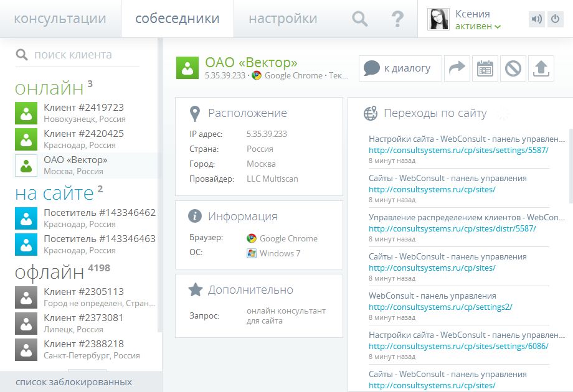Image resolution: width=573 pixels, height=392 pixels.
Task: Forward the conversation using the arrow icon
Action: (x=457, y=68)
